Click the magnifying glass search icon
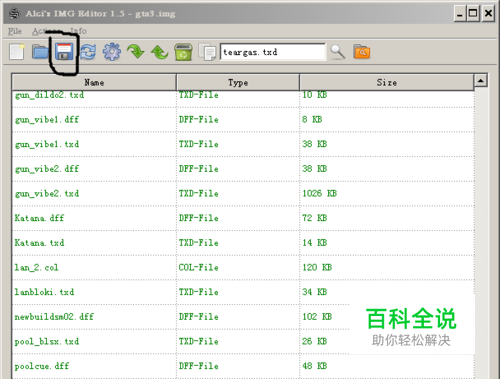This screenshot has height=379, width=500. tap(338, 52)
